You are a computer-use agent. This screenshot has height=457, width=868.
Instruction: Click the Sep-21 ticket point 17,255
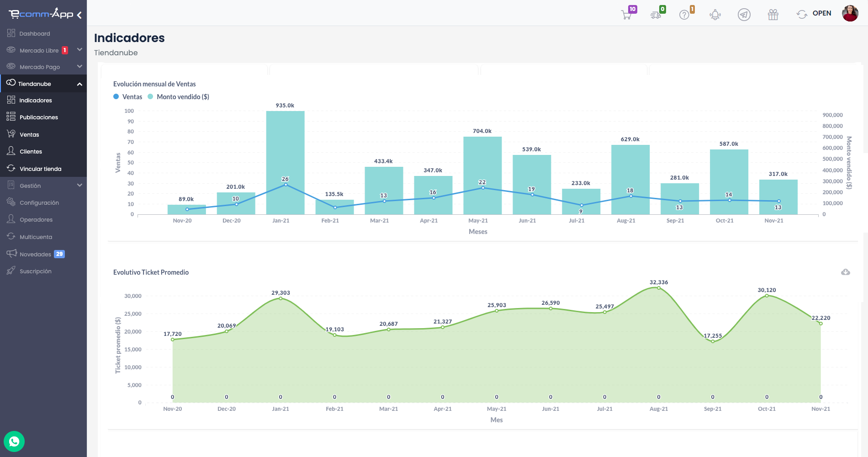(x=713, y=341)
